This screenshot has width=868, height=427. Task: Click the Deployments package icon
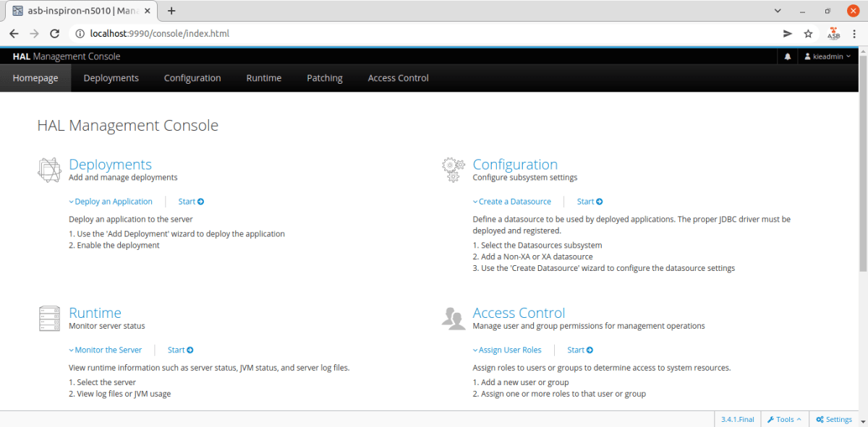click(48, 168)
